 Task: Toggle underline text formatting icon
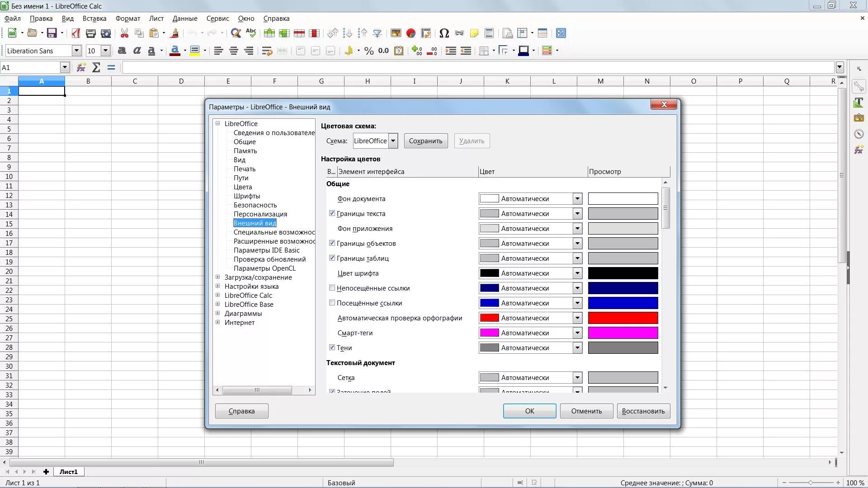click(x=152, y=51)
